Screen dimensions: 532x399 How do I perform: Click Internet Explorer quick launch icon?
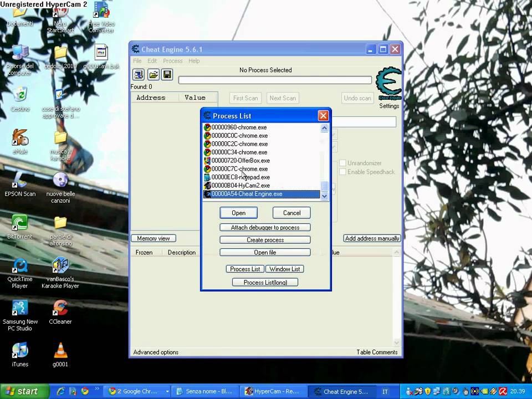tap(61, 391)
